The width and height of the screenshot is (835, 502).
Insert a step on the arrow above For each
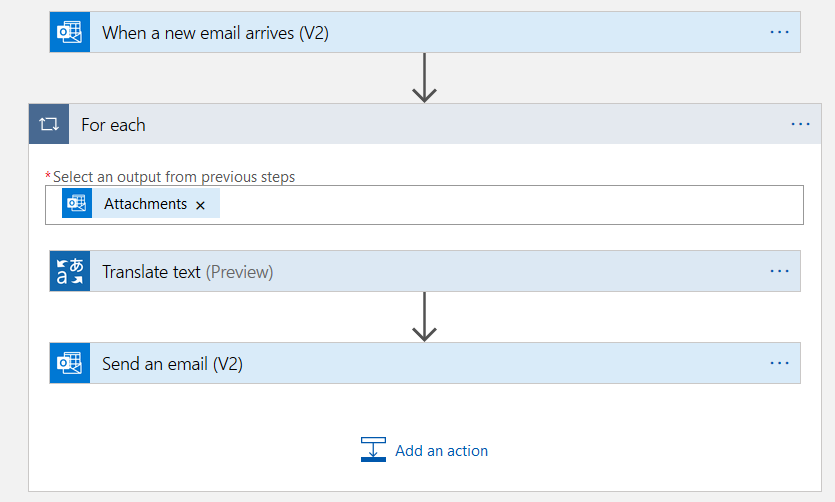(425, 77)
